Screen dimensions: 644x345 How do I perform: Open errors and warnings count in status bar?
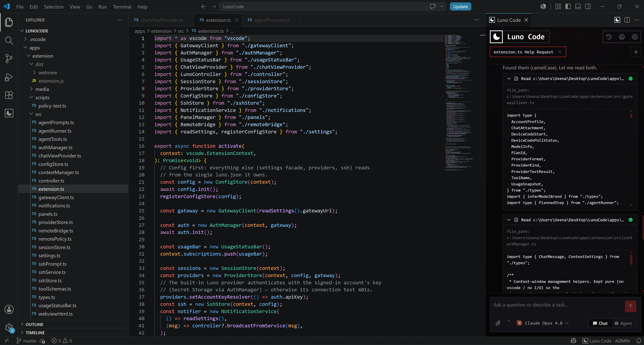[x=62, y=341]
